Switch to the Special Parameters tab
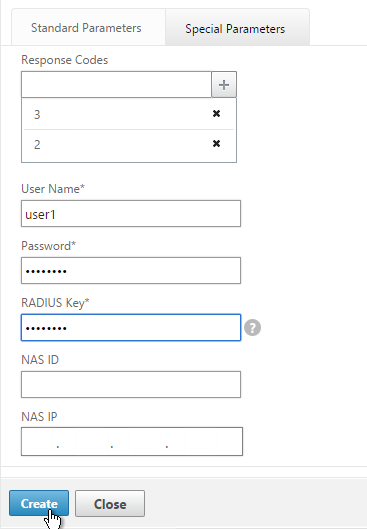This screenshot has height=529, width=367. [235, 29]
